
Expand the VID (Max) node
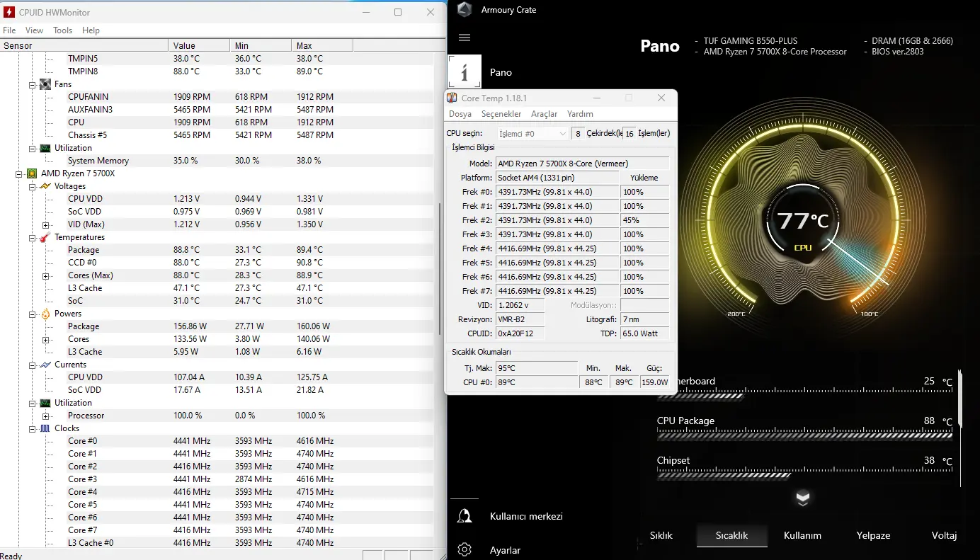pyautogui.click(x=46, y=224)
